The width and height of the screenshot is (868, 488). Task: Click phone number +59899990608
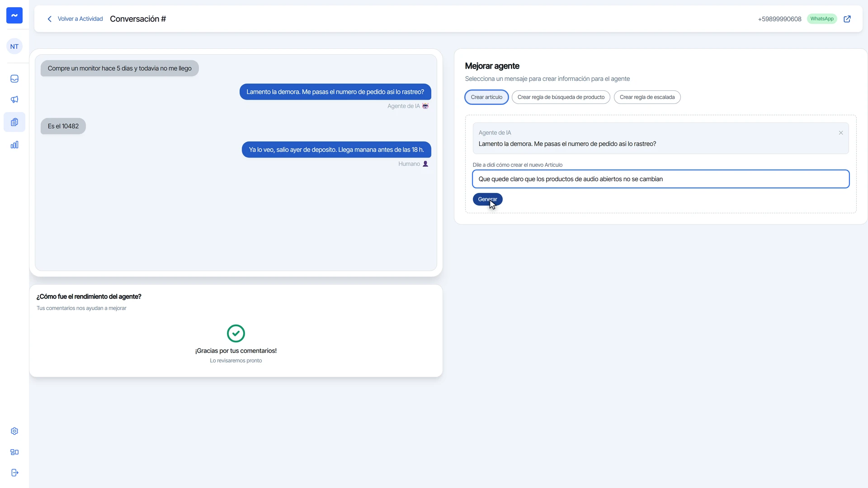click(779, 19)
